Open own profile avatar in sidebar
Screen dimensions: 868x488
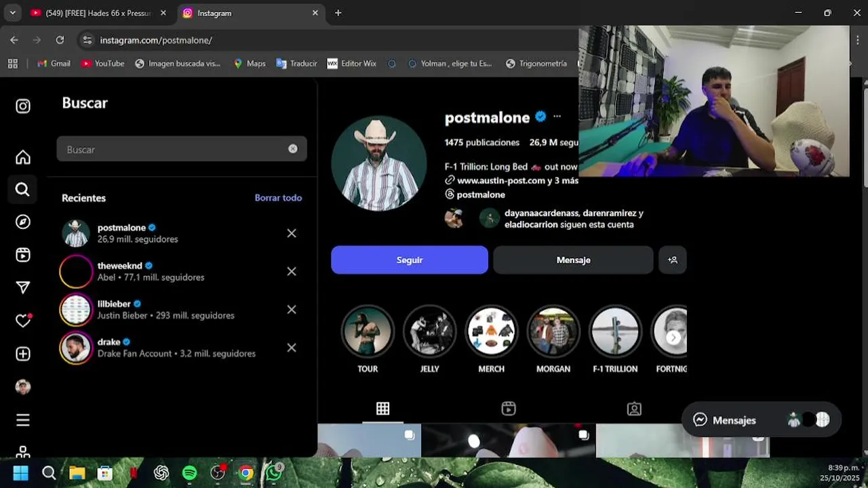pyautogui.click(x=23, y=387)
